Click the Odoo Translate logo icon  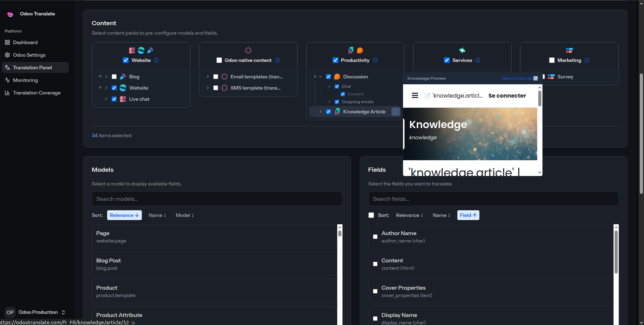(10, 14)
